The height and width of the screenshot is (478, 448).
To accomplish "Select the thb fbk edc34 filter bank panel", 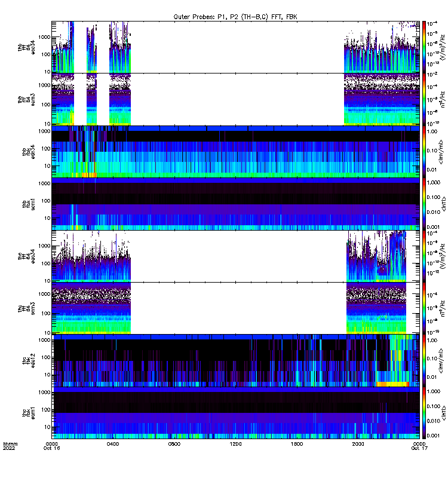I will coord(235,152).
